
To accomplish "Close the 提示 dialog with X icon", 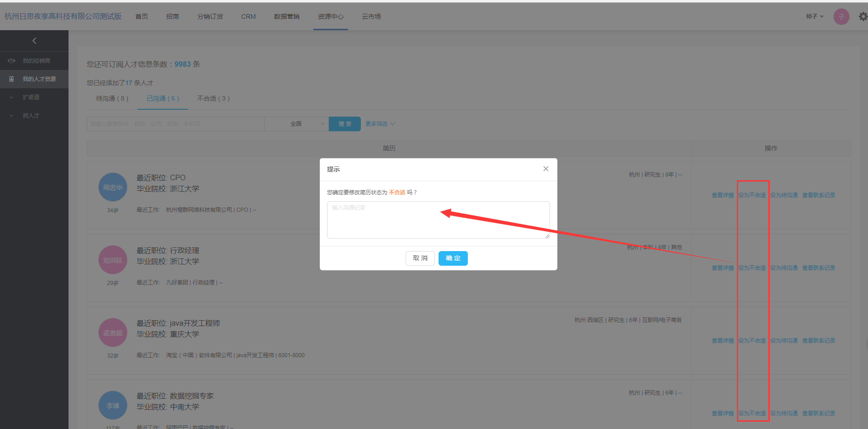I will (x=545, y=169).
